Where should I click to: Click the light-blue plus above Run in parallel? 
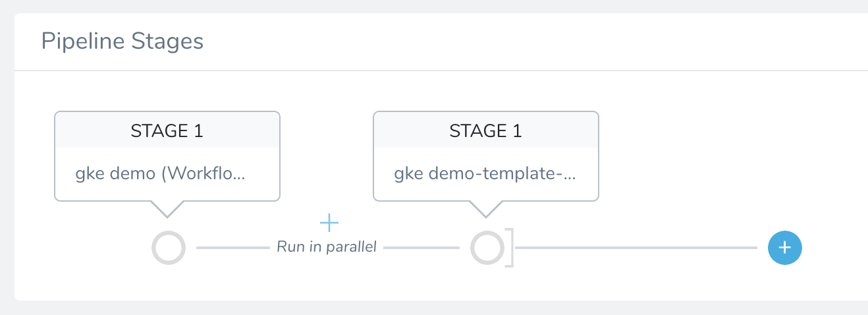point(329,223)
